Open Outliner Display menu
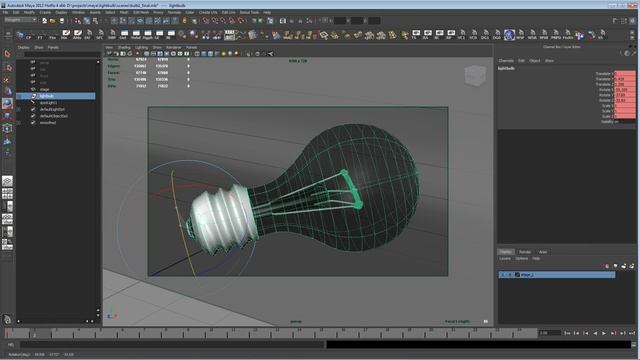Viewport: 640px width, 360px height. click(x=24, y=47)
